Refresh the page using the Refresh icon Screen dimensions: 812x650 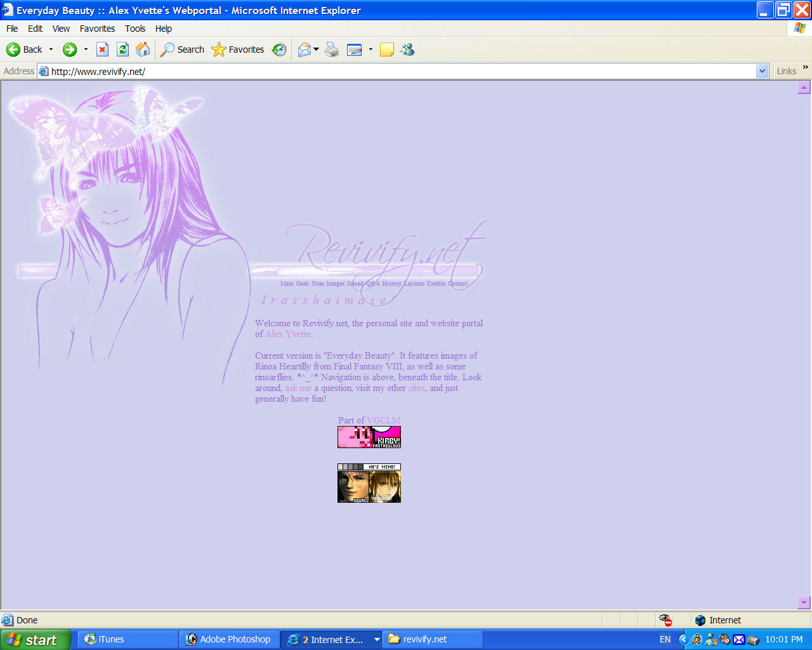122,50
